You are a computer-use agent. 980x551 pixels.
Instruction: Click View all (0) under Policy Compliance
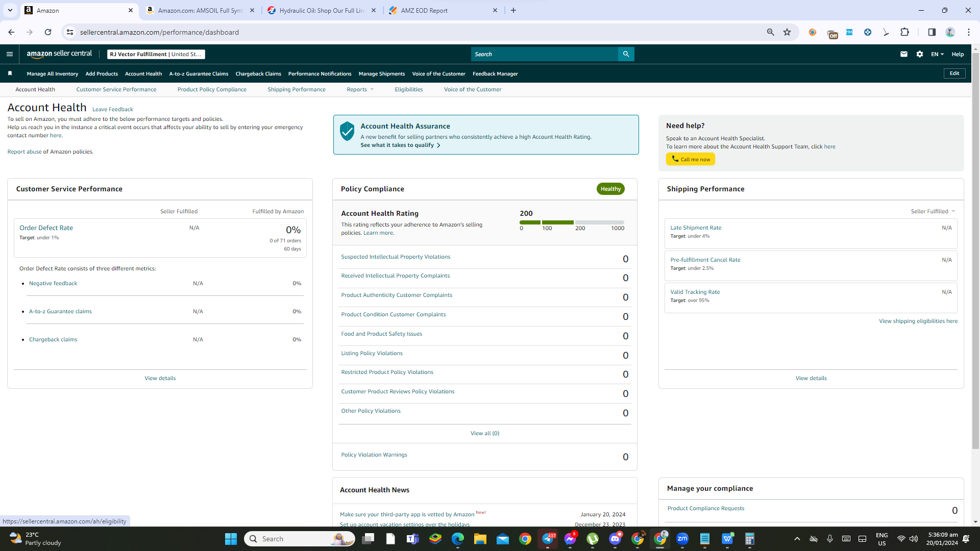[x=485, y=433]
